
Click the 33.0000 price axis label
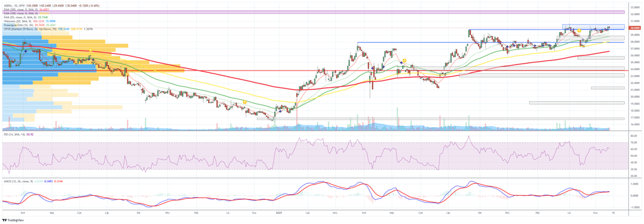click(635, 6)
